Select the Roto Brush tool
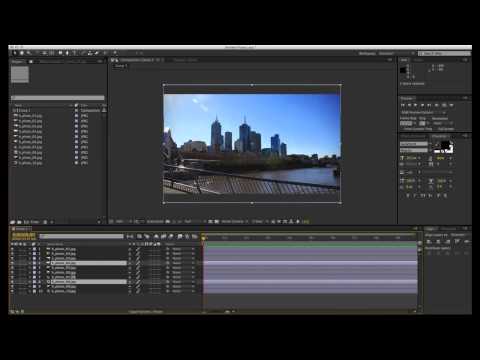480x360 pixels. [x=106, y=53]
